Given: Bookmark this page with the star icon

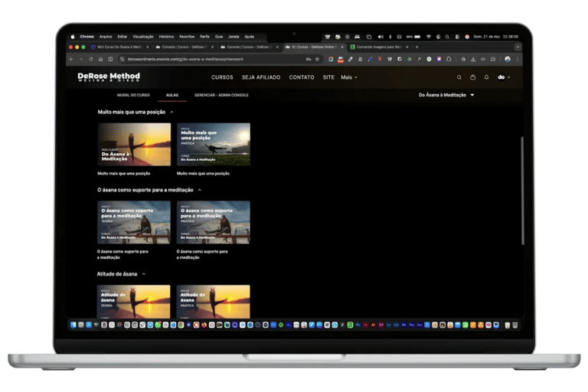Looking at the screenshot, I should tap(317, 59).
